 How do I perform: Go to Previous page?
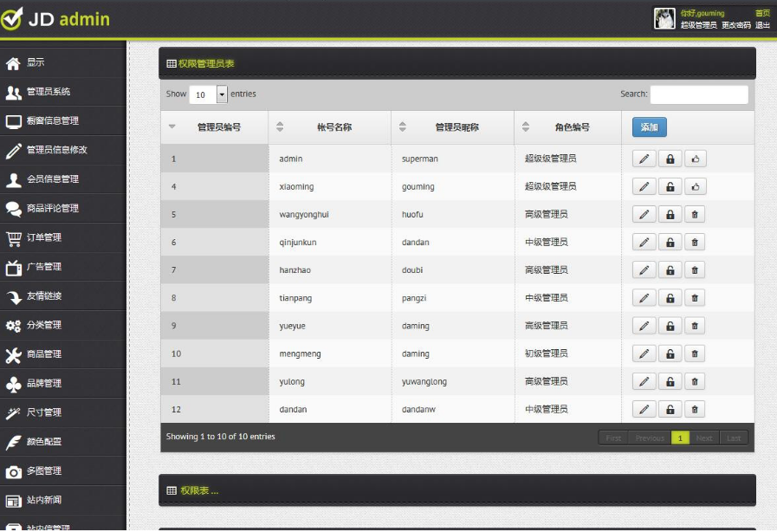(649, 438)
